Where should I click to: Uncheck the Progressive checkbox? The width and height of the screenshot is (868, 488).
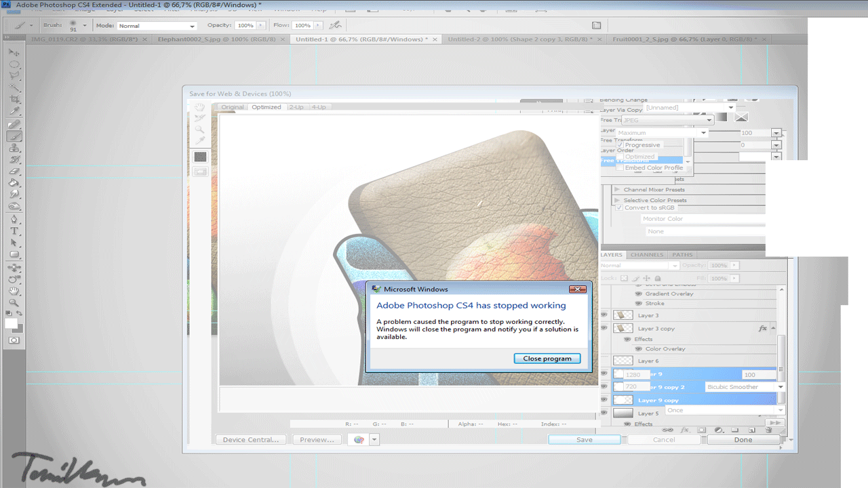pyautogui.click(x=620, y=145)
